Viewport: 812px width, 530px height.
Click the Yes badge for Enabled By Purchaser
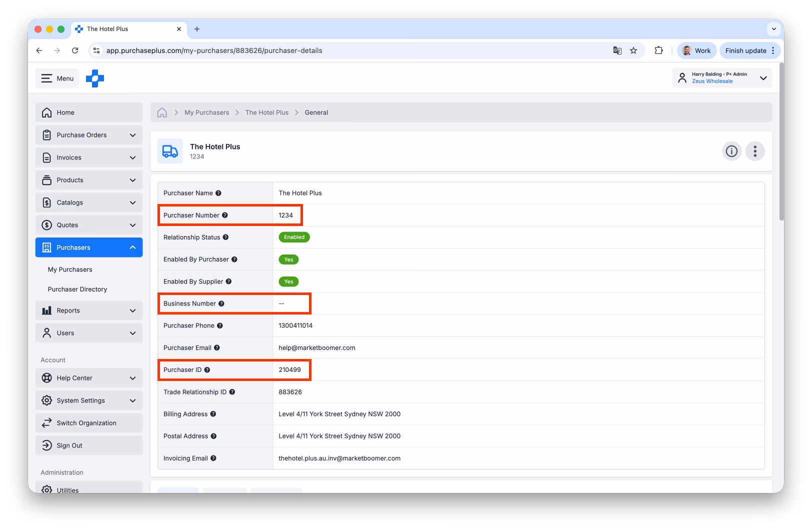point(288,259)
